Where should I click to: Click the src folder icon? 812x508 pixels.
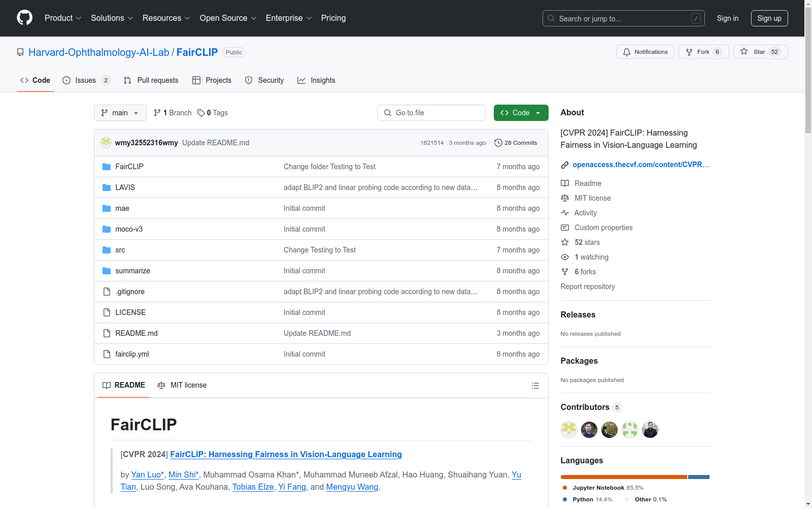tap(107, 250)
